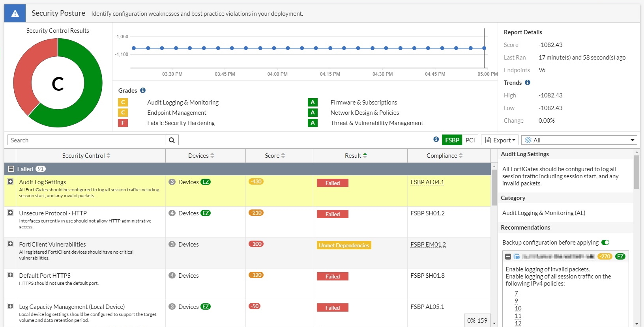Expand the FortiClient Vulnerabilities row

coord(10,244)
